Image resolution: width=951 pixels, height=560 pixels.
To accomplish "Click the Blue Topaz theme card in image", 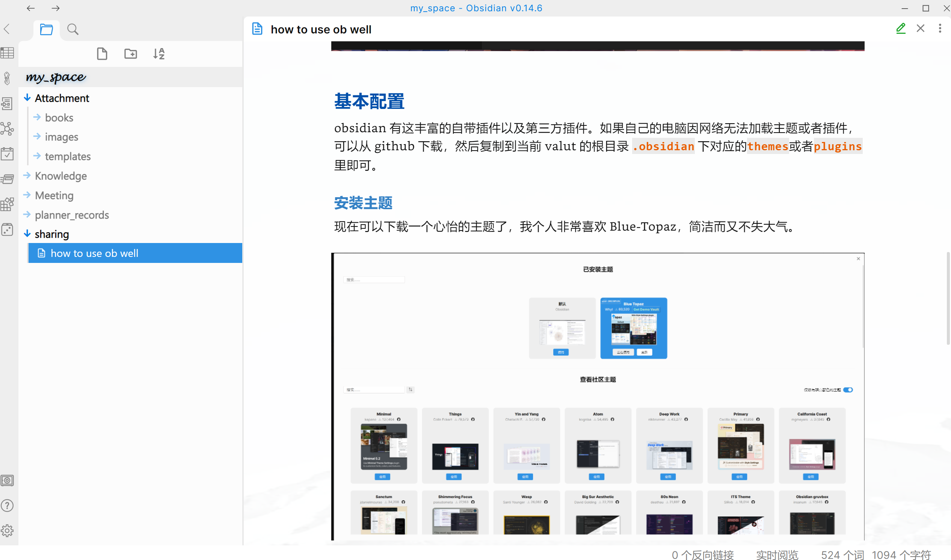I will (x=634, y=328).
